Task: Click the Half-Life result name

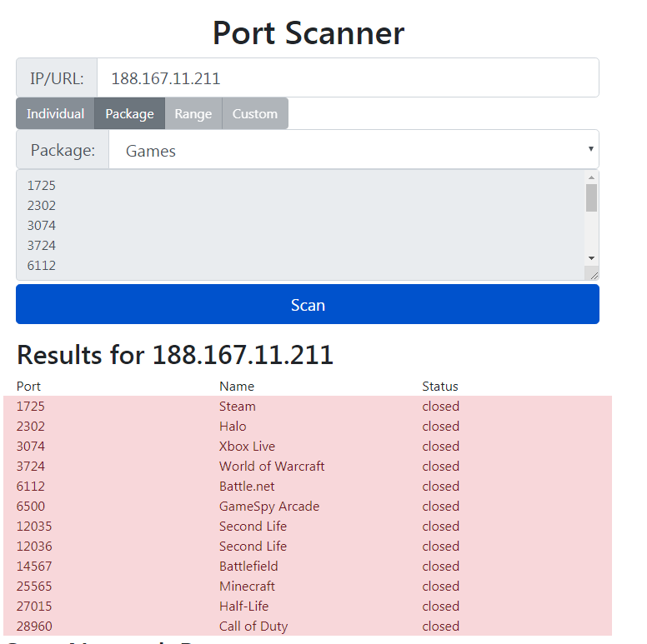Action: coord(243,607)
